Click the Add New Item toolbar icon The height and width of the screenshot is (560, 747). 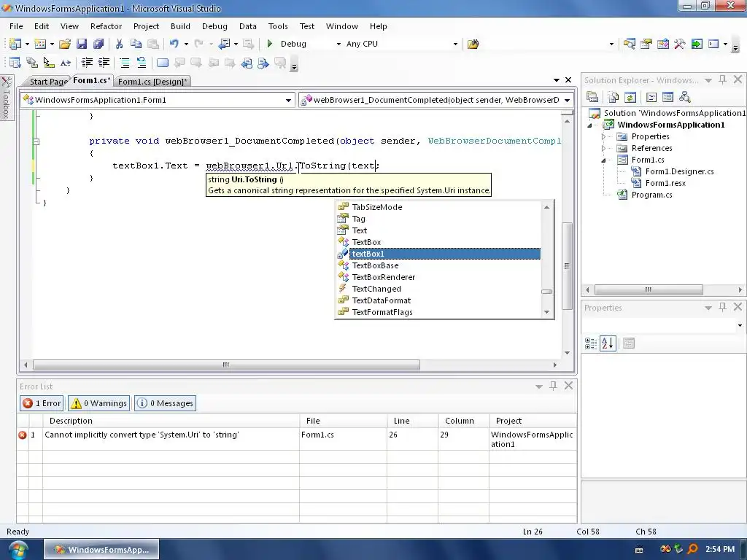pos(41,44)
